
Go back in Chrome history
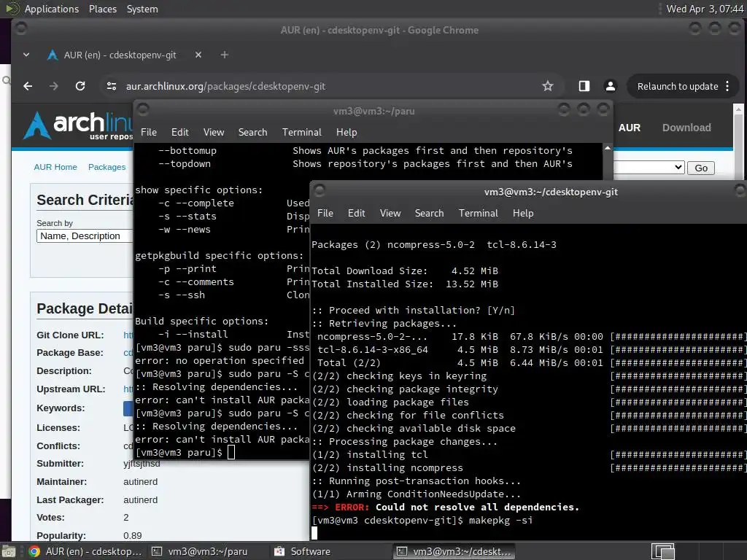[x=28, y=86]
